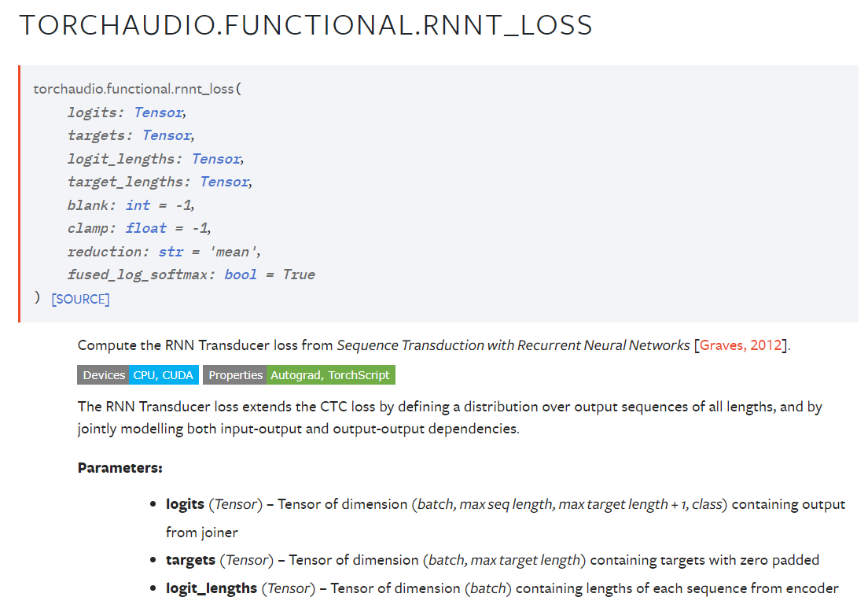Click the Tensor type of logit_lengths parameter
This screenshot has height=597, width=868.
tap(216, 159)
